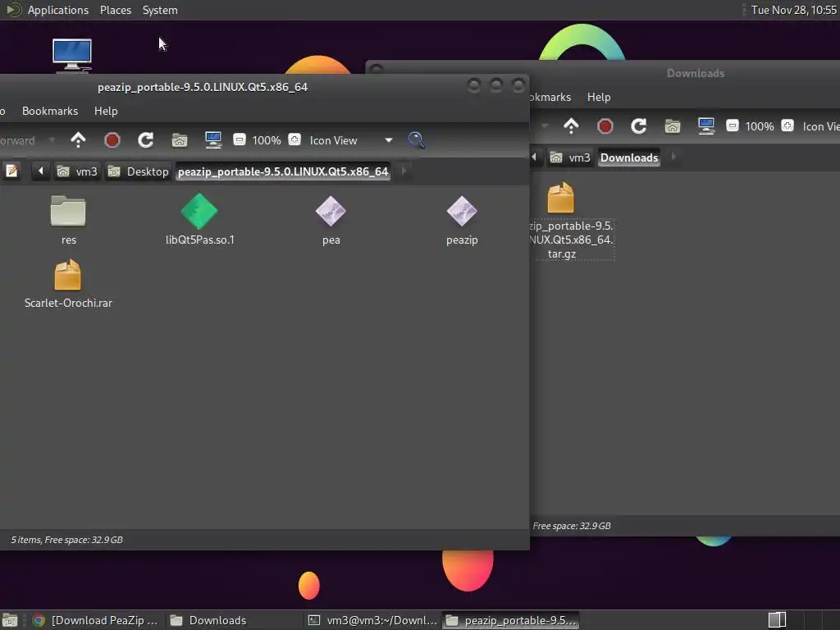The width and height of the screenshot is (840, 630).
Task: Select the pea executable file
Action: (331, 220)
